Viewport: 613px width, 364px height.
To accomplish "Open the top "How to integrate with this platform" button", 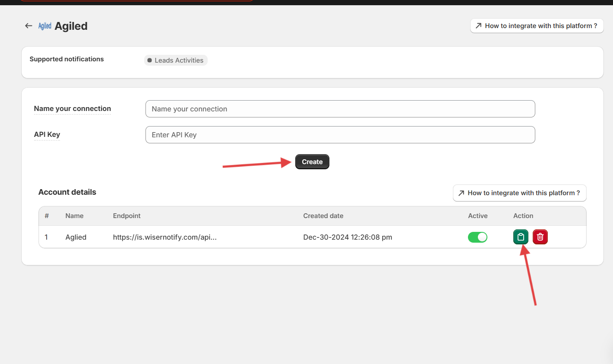I will (537, 26).
